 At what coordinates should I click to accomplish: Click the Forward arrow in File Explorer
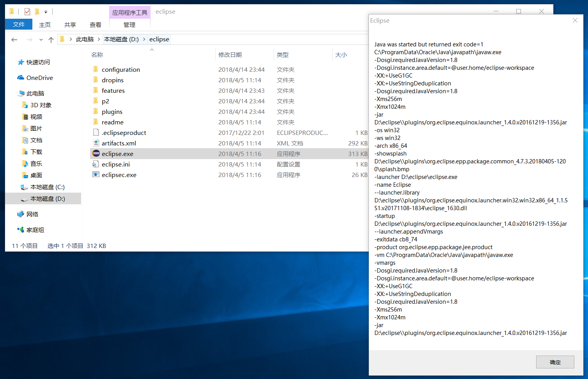(x=29, y=39)
